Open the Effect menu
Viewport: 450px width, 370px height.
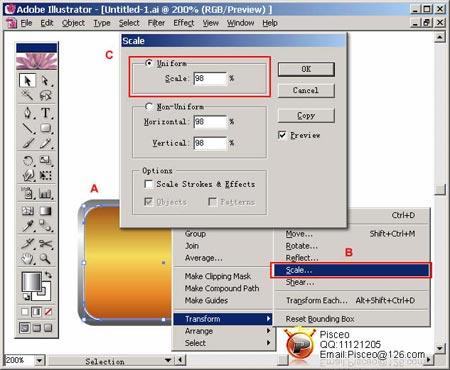[x=184, y=23]
